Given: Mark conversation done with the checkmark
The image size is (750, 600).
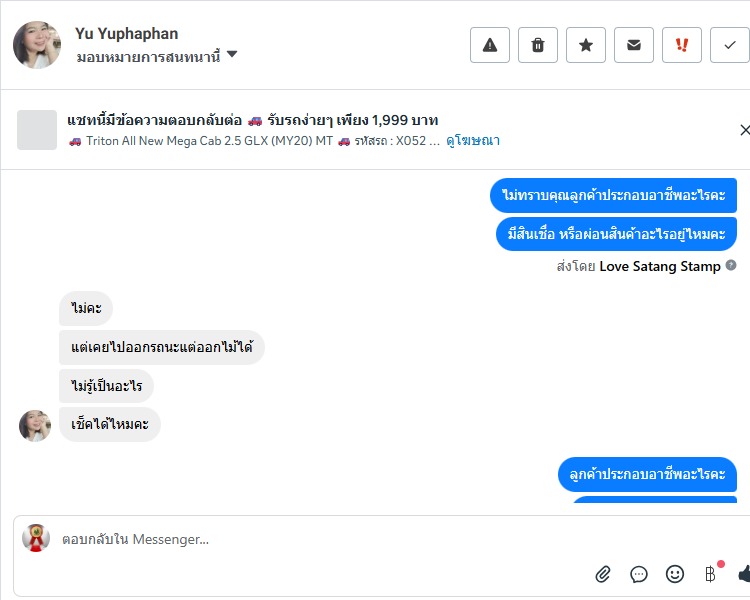Looking at the screenshot, I should [729, 45].
